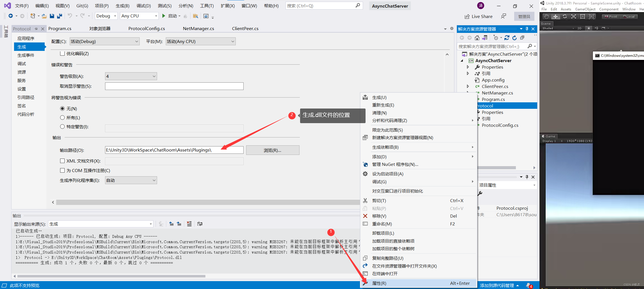Select 生成事件 page in project properties
Image resolution: width=644 pixels, height=289 pixels.
point(26,55)
